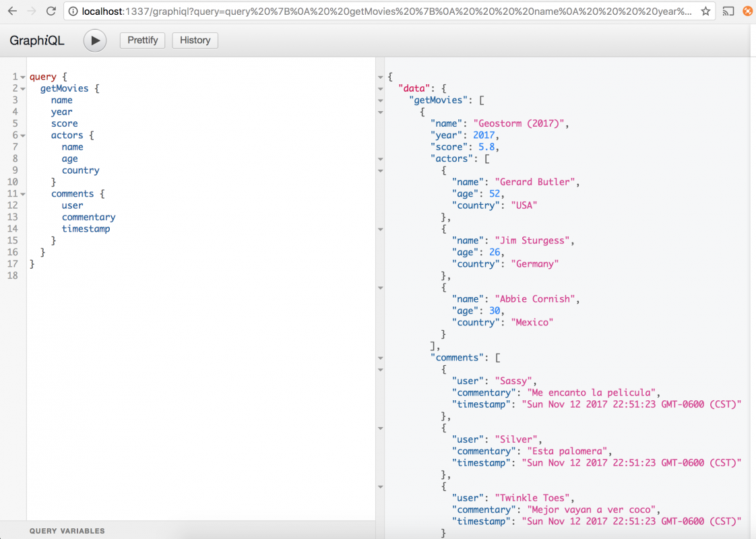Fold the actors selection in query editor
This screenshot has height=539, width=756.
(22, 135)
